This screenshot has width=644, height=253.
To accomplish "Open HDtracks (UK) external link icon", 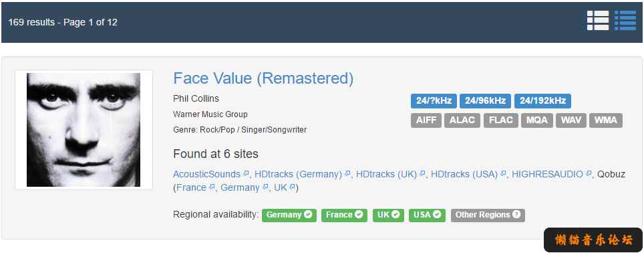I will pos(422,174).
